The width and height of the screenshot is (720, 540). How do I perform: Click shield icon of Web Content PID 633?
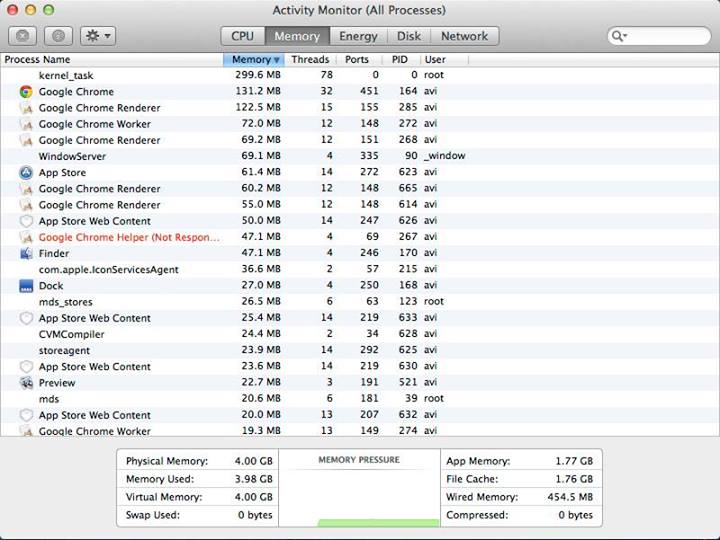click(x=26, y=318)
